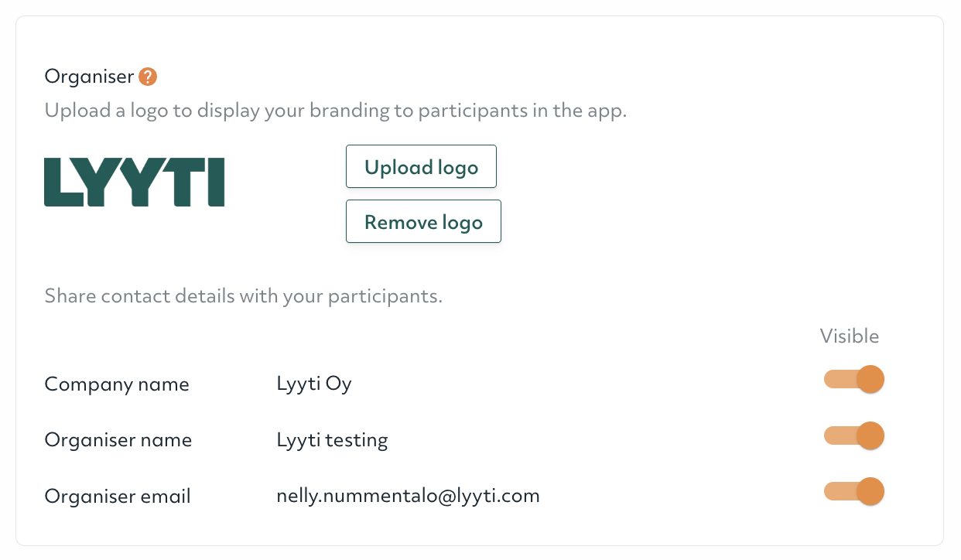The image size is (961, 560).
Task: Select the Lyyti testing organiser value
Action: point(332,440)
